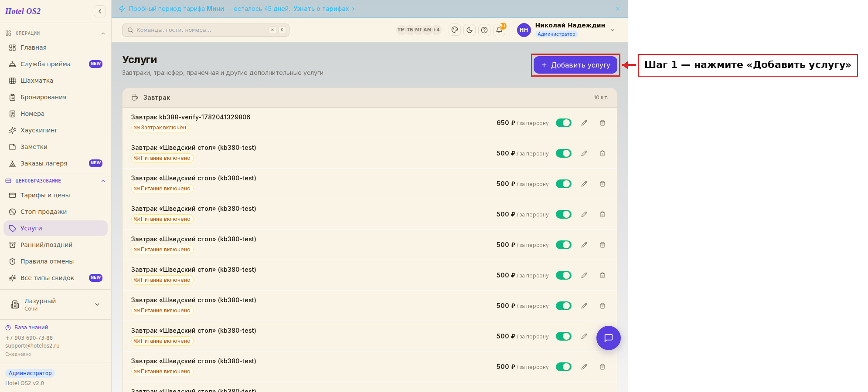Open the floating chat support button

[x=609, y=338]
